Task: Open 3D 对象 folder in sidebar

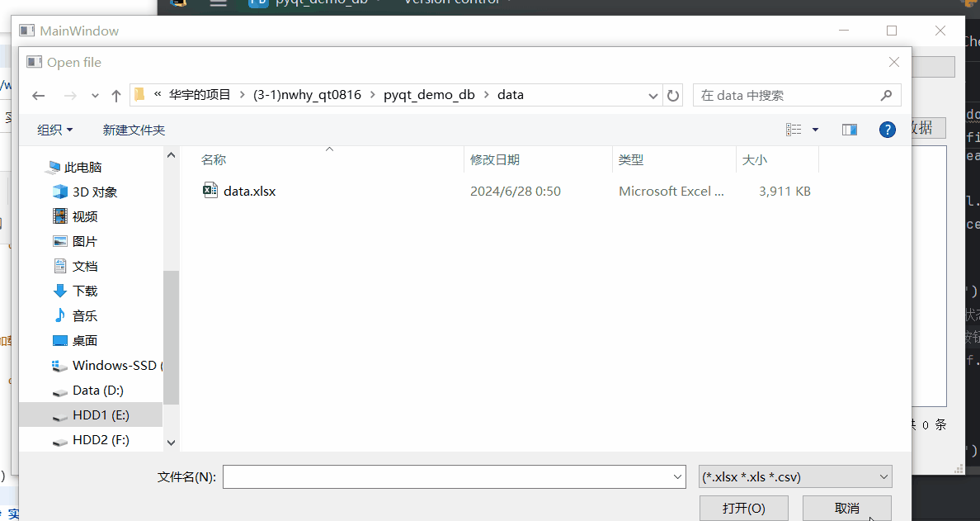Action: tap(86, 192)
